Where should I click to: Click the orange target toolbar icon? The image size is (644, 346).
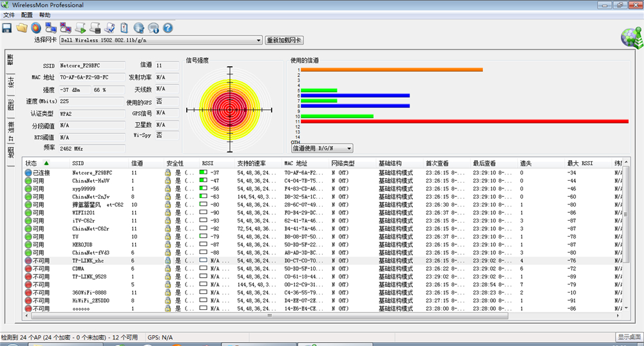coord(36,28)
